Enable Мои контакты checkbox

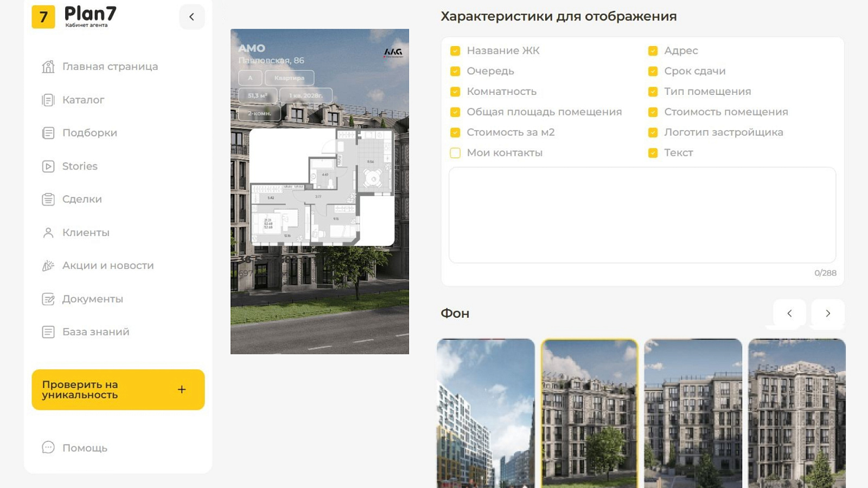tap(455, 153)
